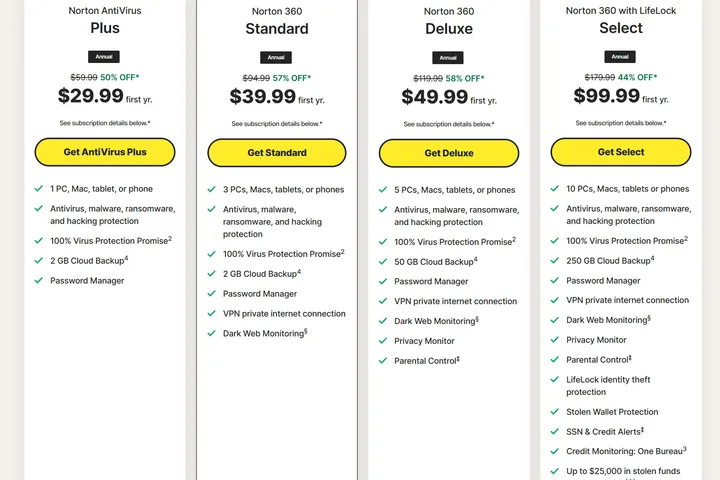Click the Get AntiVirus Plus button
Viewport: 720px width, 480px height.
point(105,152)
